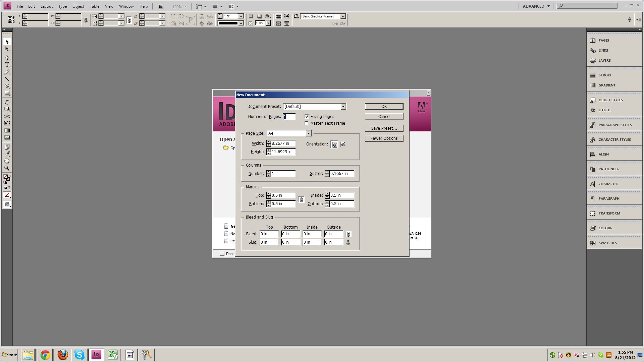The image size is (644, 362).
Task: Open the Edit menu
Action: click(32, 6)
